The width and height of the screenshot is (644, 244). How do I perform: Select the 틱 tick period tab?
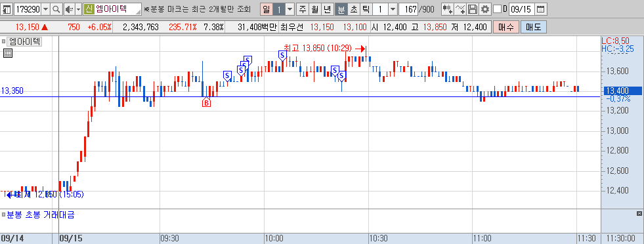coord(366,9)
